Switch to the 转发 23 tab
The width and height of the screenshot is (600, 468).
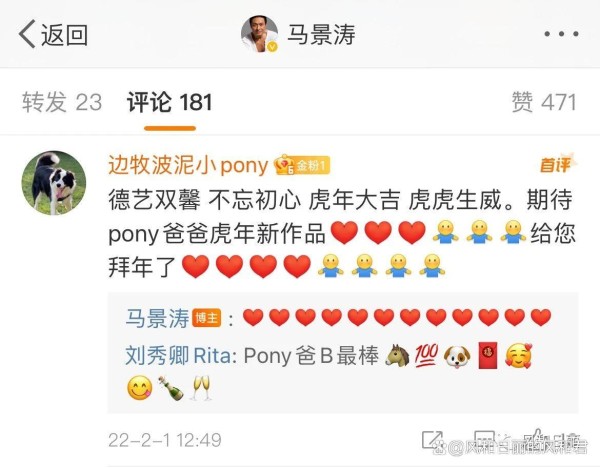pyautogui.click(x=62, y=103)
